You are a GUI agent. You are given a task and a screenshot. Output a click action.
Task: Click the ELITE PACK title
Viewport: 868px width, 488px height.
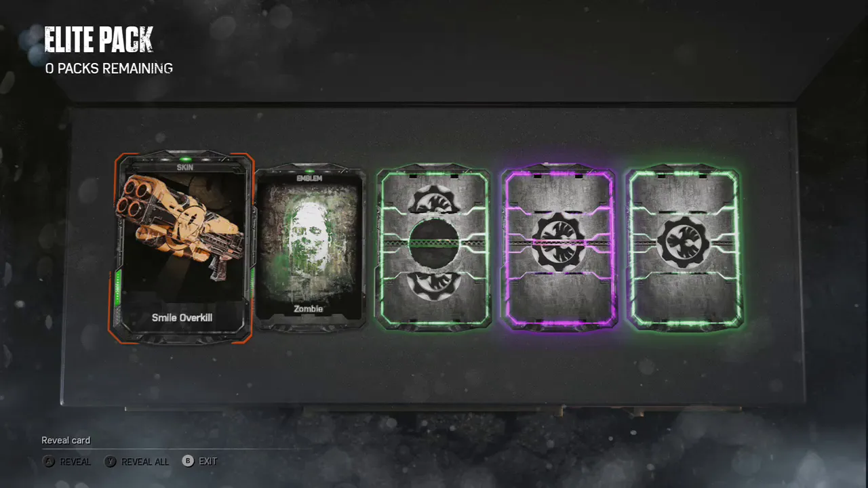tap(99, 40)
